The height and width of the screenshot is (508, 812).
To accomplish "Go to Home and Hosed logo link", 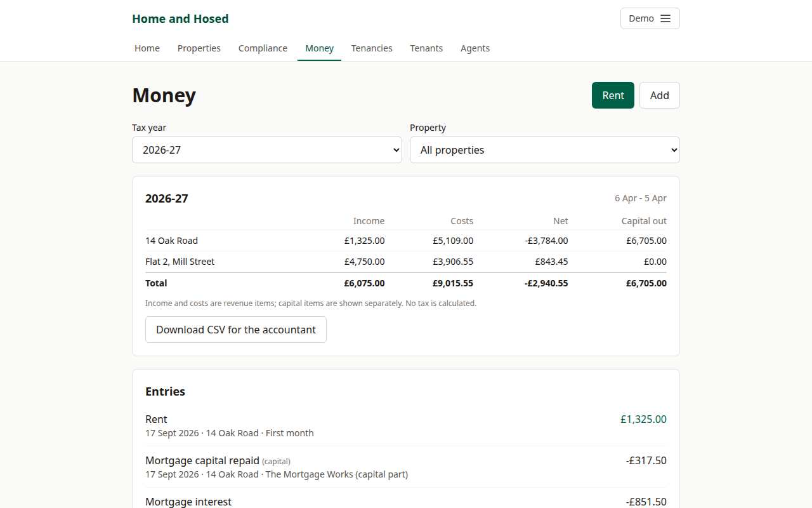I will 180,19.
